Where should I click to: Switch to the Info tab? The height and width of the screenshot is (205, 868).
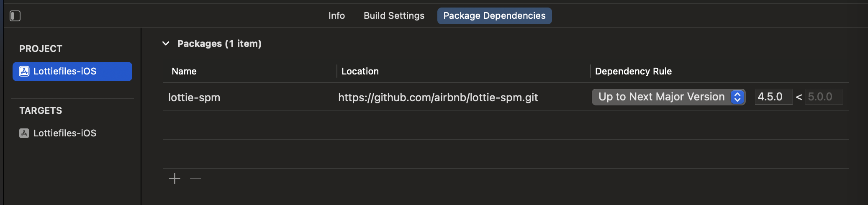tap(336, 16)
